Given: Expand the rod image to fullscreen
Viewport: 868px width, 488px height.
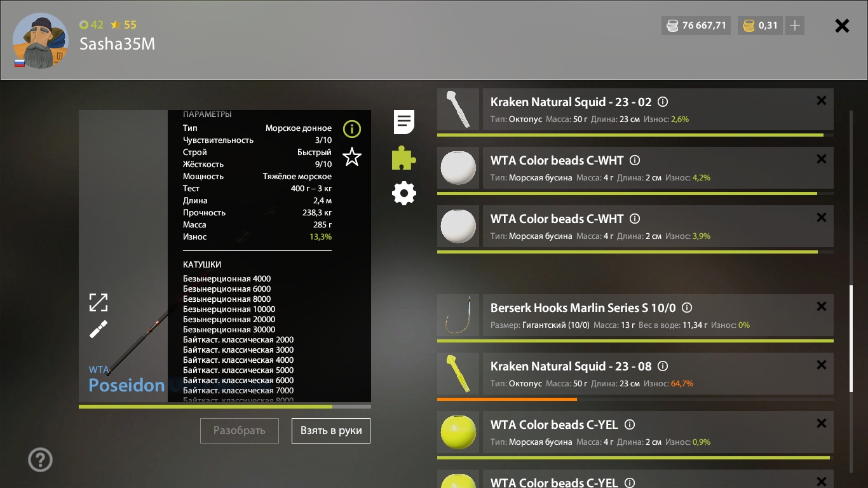Looking at the screenshot, I should pyautogui.click(x=98, y=302).
